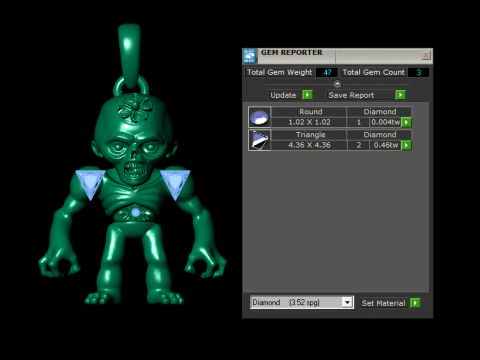Close the Gem Reporter window
The height and width of the screenshot is (360, 480).
[426, 55]
